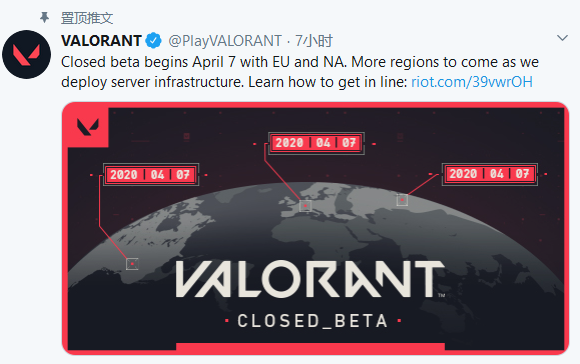Click the North America map marker
Image resolution: width=580 pixels, height=364 pixels.
(132, 264)
